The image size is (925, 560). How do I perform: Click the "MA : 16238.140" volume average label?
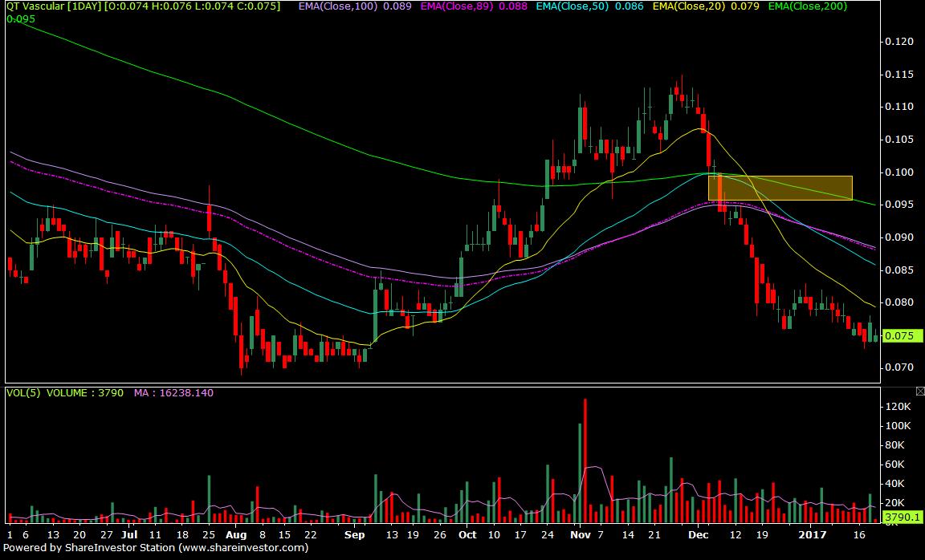(173, 392)
